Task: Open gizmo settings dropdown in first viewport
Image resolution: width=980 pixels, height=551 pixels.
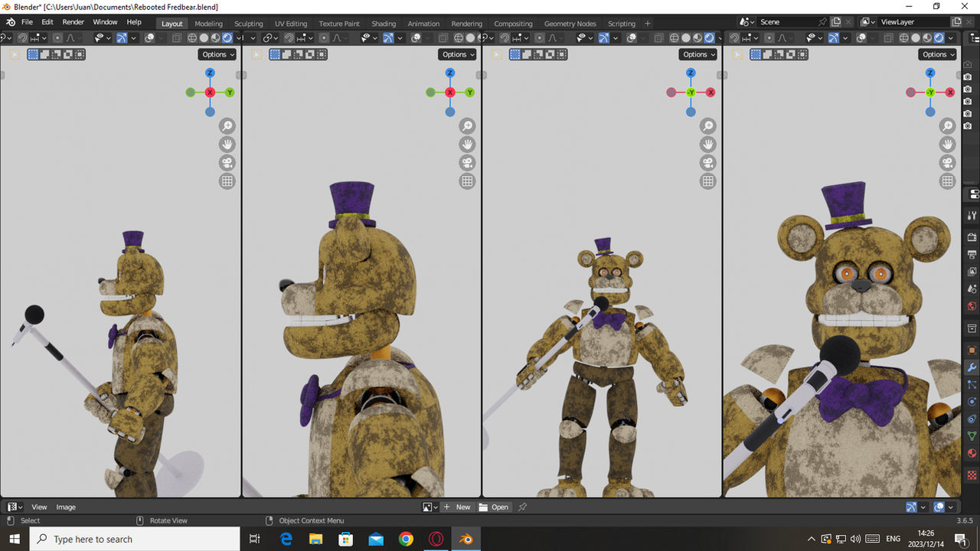Action: pyautogui.click(x=133, y=37)
